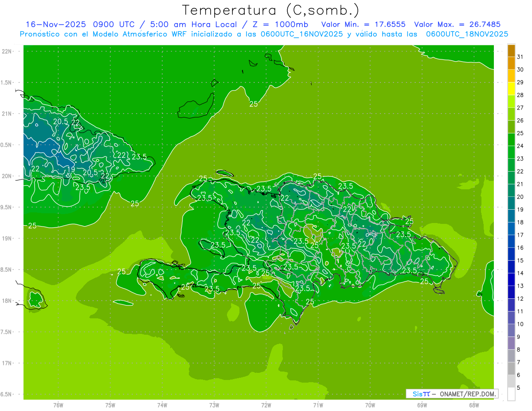Click the '16-Nov-2025 0900 UTC' date text
The width and height of the screenshot is (532, 411).
pos(72,24)
